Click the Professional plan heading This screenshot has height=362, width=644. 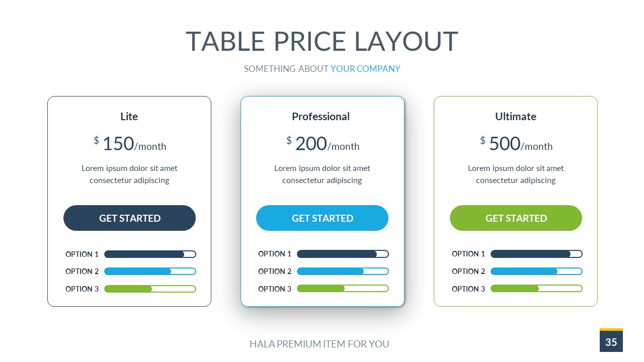(x=321, y=117)
